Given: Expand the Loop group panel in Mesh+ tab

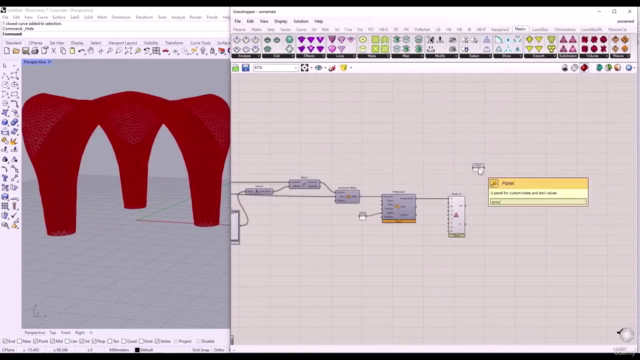Looking at the screenshot, I should [x=341, y=56].
